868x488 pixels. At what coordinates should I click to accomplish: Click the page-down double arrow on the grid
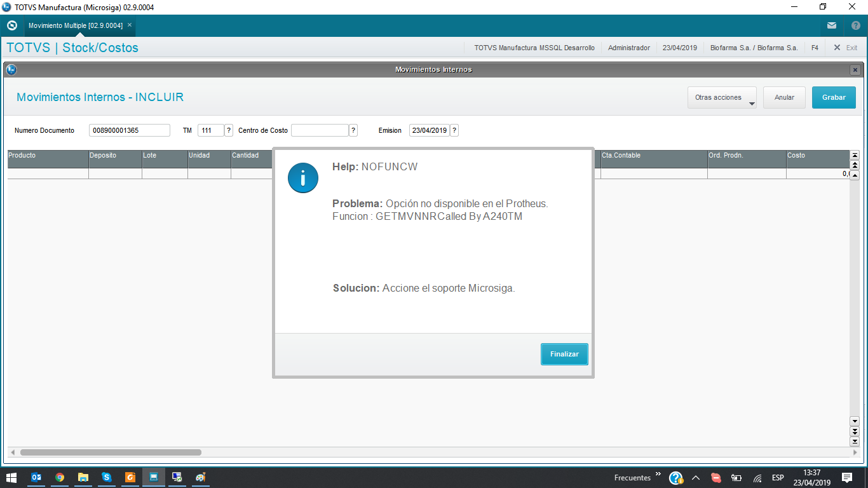click(855, 431)
